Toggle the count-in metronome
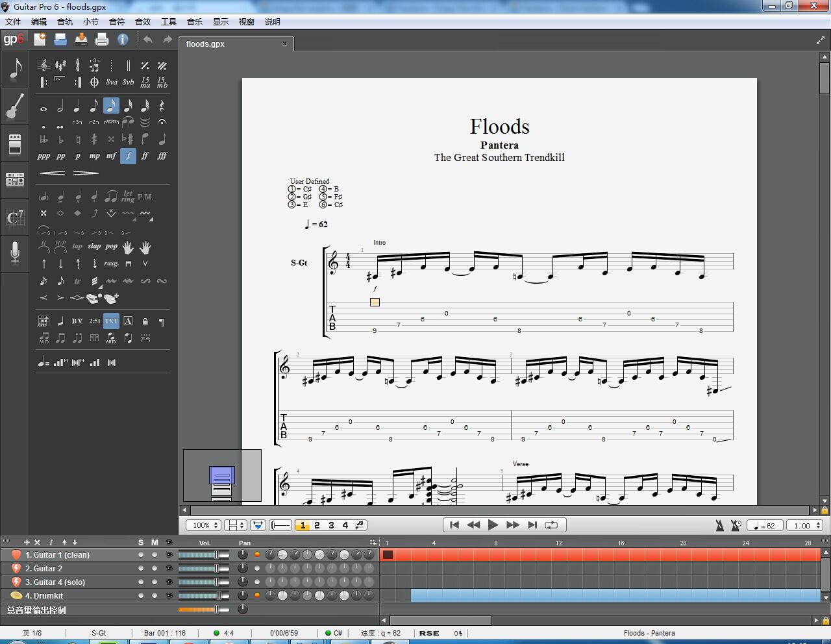 [x=736, y=525]
